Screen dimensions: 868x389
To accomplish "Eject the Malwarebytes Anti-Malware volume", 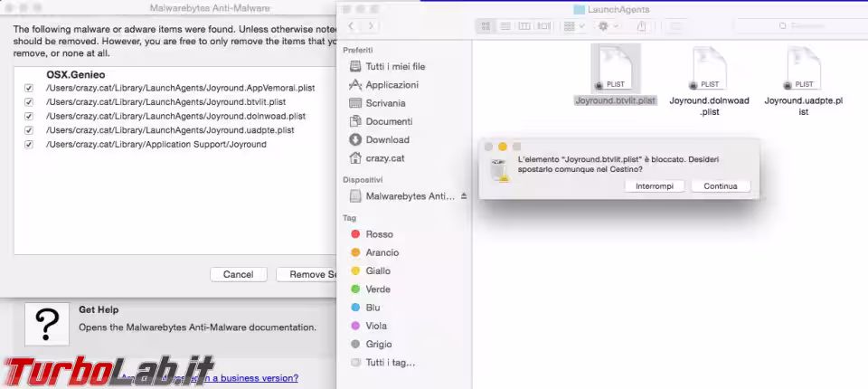I will [x=464, y=196].
